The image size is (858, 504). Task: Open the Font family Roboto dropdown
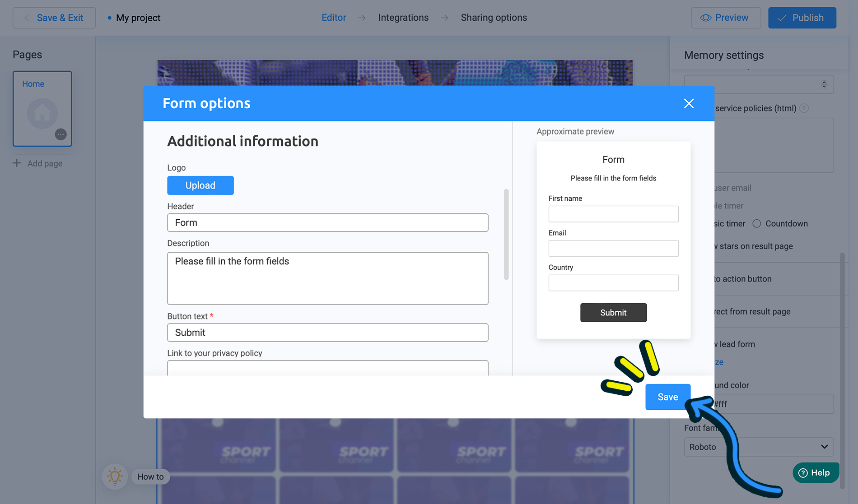[759, 447]
